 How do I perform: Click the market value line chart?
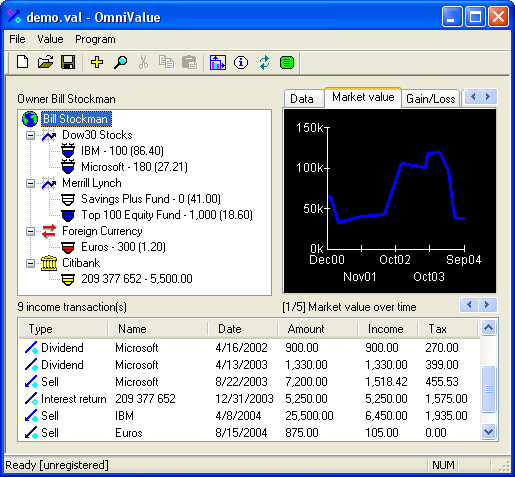pos(389,201)
